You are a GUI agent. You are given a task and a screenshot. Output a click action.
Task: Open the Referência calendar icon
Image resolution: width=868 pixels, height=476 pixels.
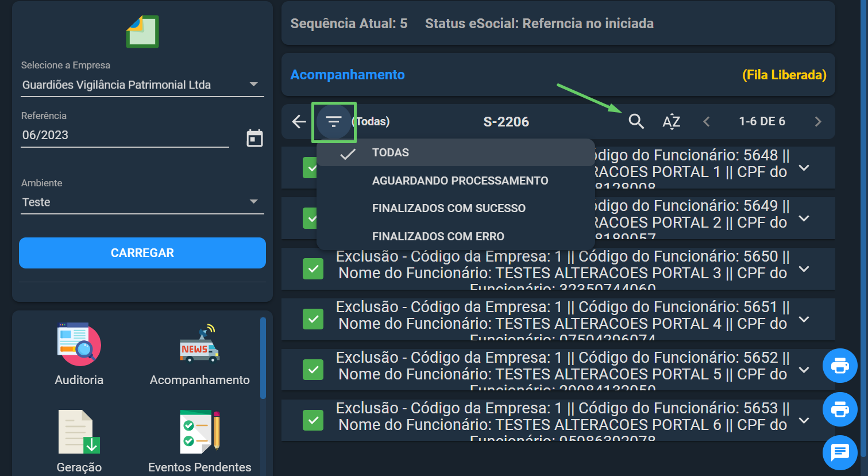[254, 138]
